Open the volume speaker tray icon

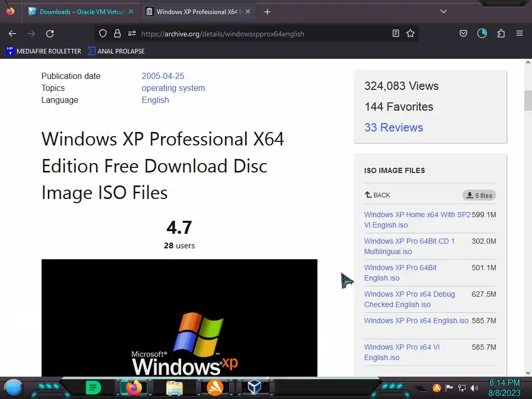[474, 388]
